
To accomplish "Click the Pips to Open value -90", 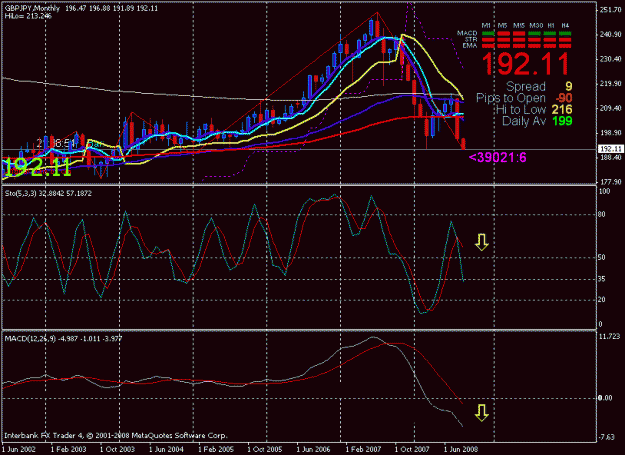I will tap(564, 98).
